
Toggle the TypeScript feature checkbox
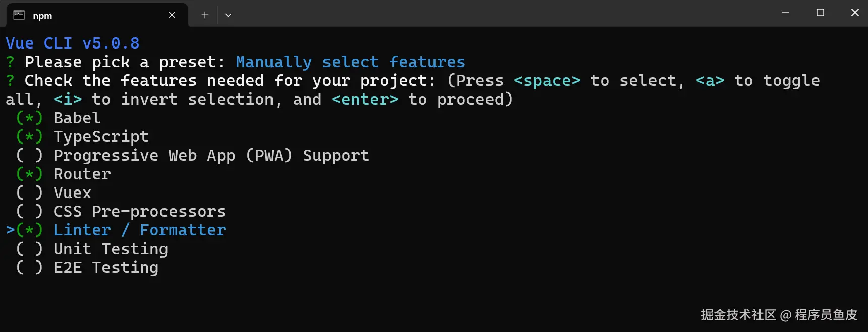coord(29,137)
